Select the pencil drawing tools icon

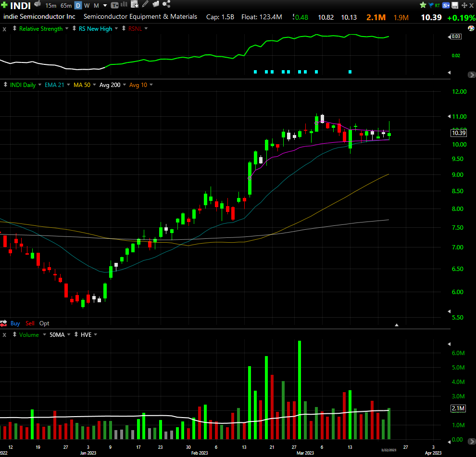click(x=145, y=4)
